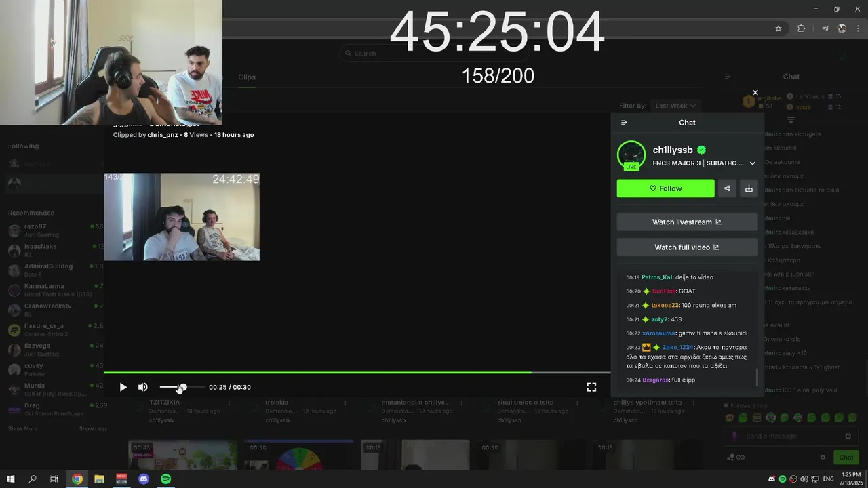Image resolution: width=868 pixels, height=488 pixels.
Task: Open ch1llyssb live avatar
Action: point(631,155)
